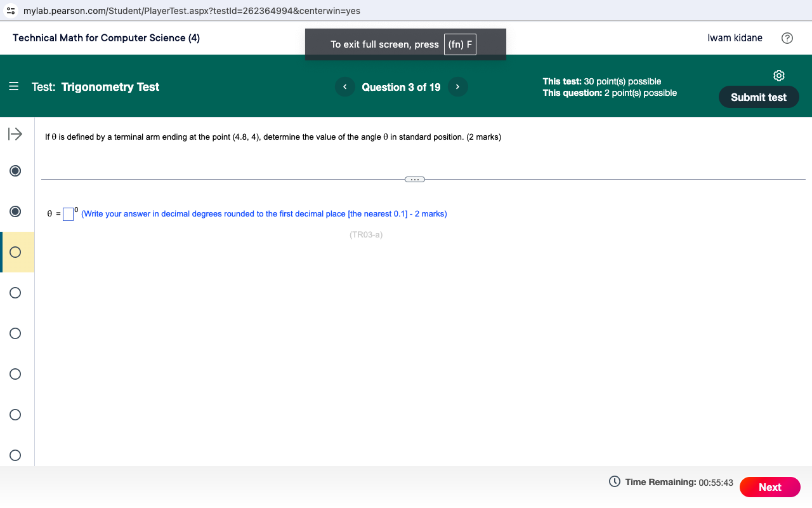The image size is (812, 508).
Task: Click the red Next button
Action: 770,487
